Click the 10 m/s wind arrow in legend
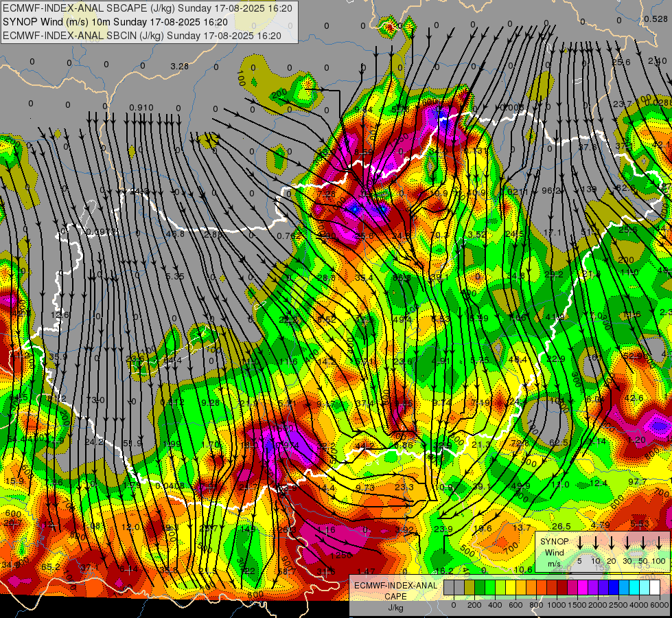672x618 pixels. [x=596, y=543]
